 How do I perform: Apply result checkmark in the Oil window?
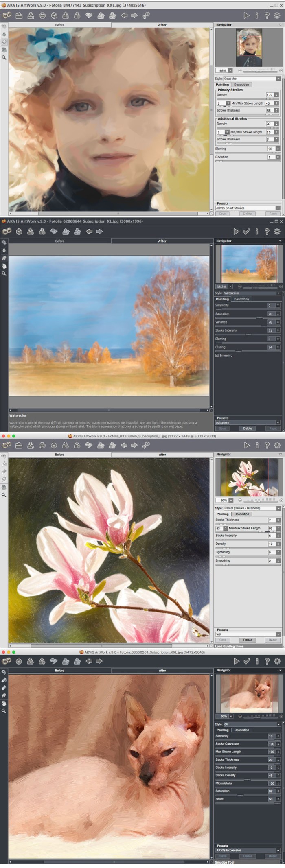tap(246, 661)
